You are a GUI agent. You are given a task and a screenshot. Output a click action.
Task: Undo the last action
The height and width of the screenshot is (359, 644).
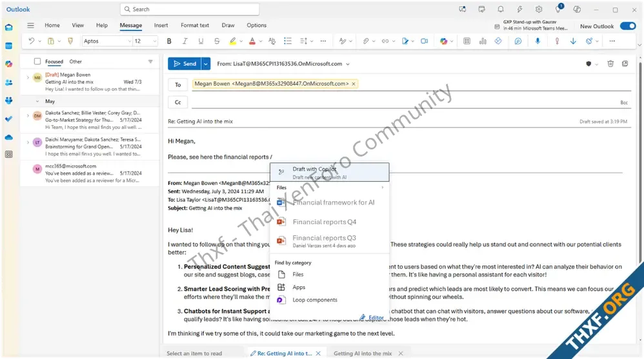click(31, 41)
